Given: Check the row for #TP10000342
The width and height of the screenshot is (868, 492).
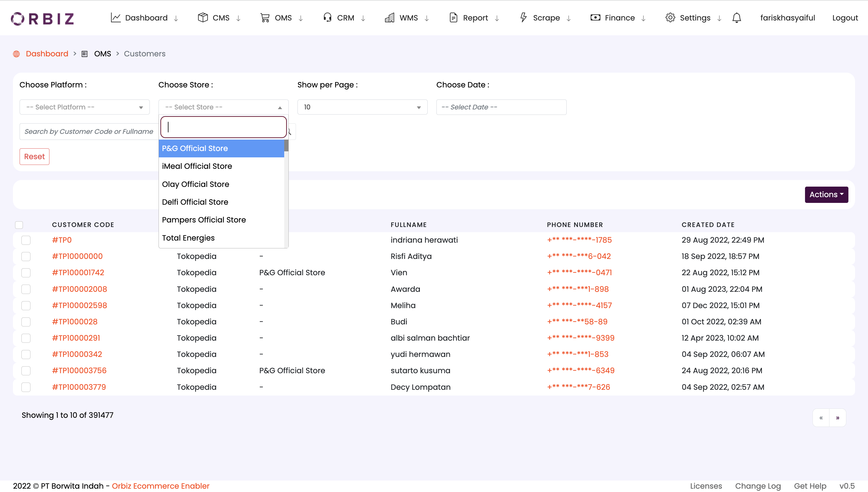Looking at the screenshot, I should click(x=26, y=355).
